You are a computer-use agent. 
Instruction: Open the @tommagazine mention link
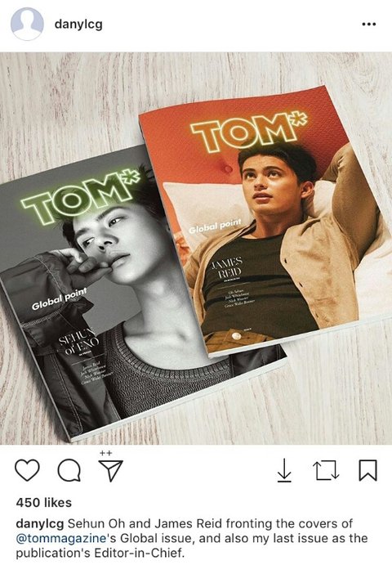pyautogui.click(x=61, y=538)
